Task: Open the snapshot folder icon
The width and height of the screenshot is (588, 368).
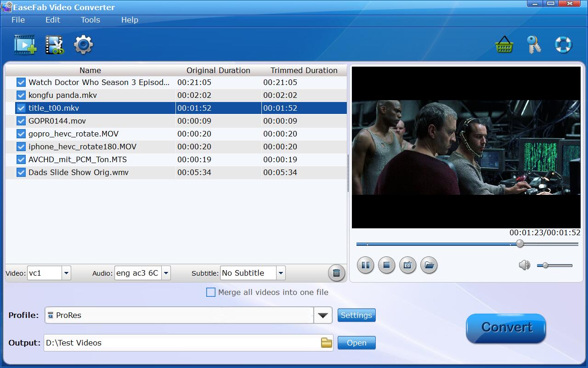Action: click(x=429, y=265)
